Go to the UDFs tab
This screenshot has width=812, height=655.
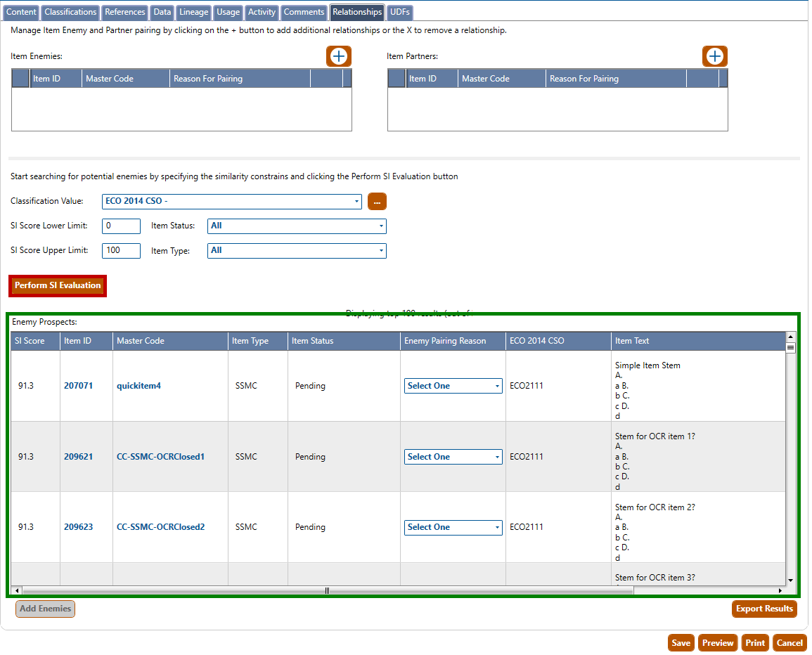pyautogui.click(x=399, y=12)
